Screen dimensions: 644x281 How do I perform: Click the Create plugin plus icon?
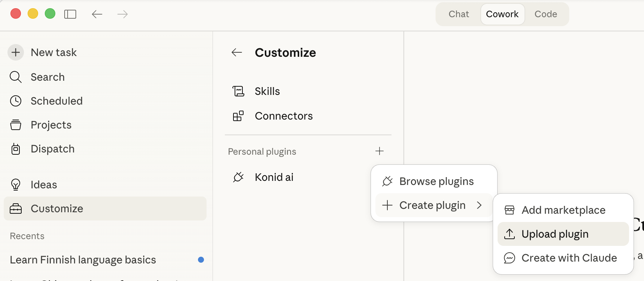[387, 205]
